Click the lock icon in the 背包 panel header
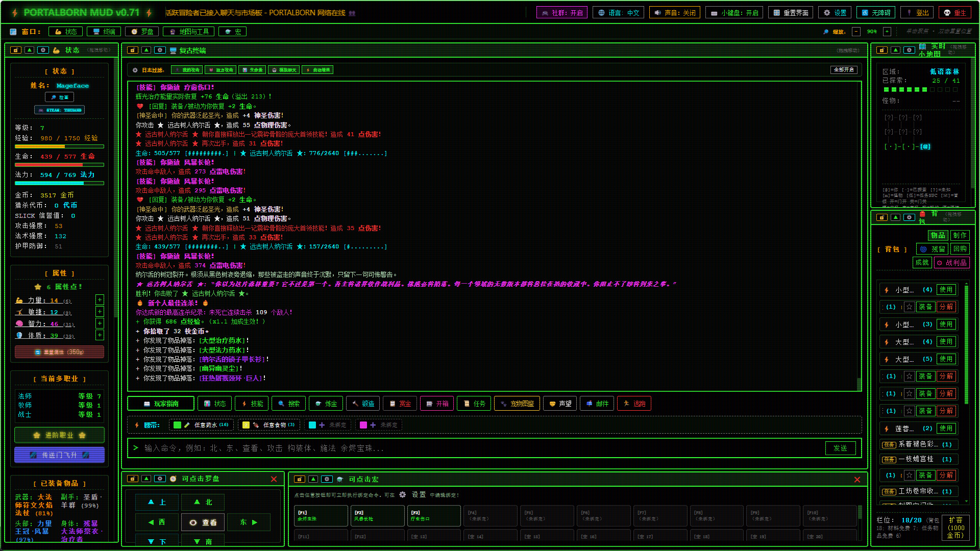This screenshot has height=551, width=980. click(x=882, y=217)
